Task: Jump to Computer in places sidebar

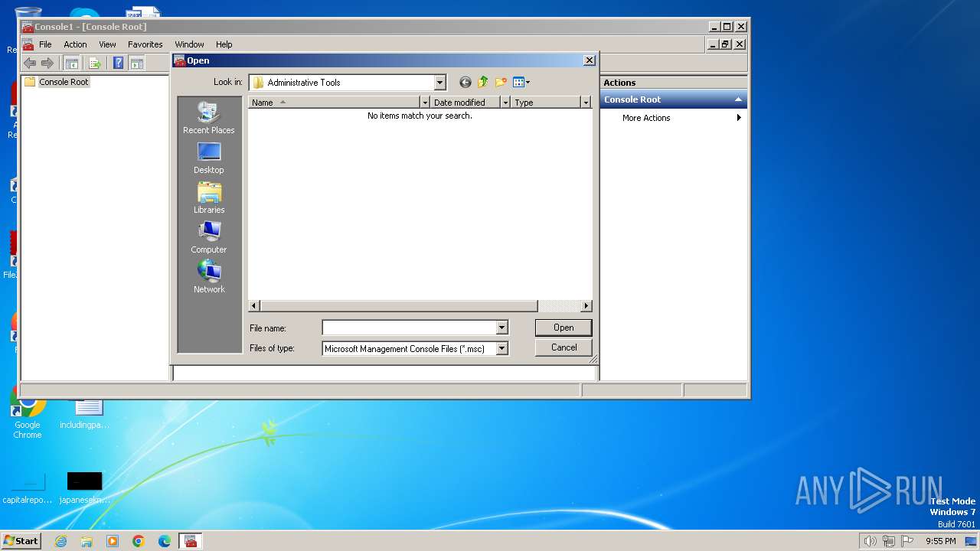Action: coord(209,237)
